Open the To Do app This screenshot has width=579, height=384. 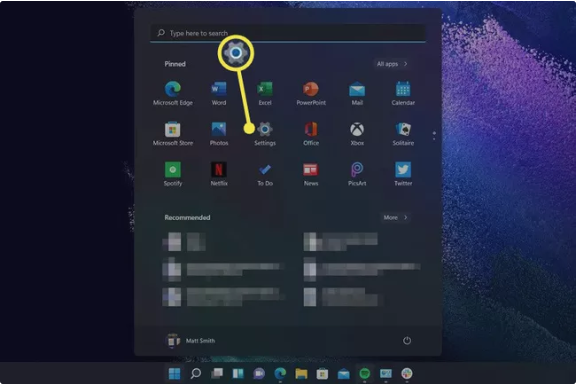point(265,174)
